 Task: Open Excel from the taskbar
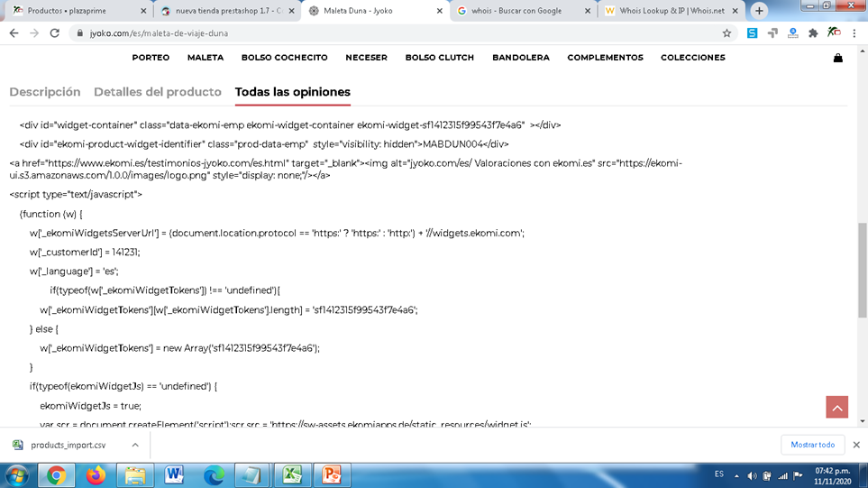(x=292, y=475)
